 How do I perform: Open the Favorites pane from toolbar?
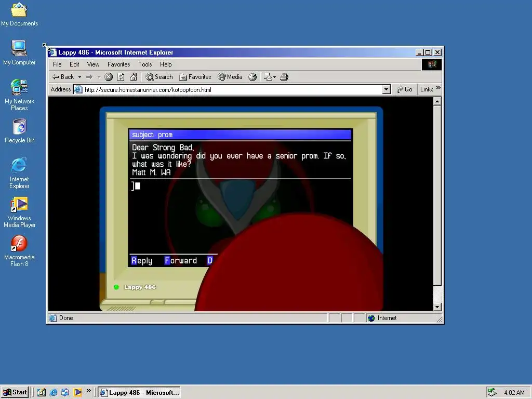point(195,77)
